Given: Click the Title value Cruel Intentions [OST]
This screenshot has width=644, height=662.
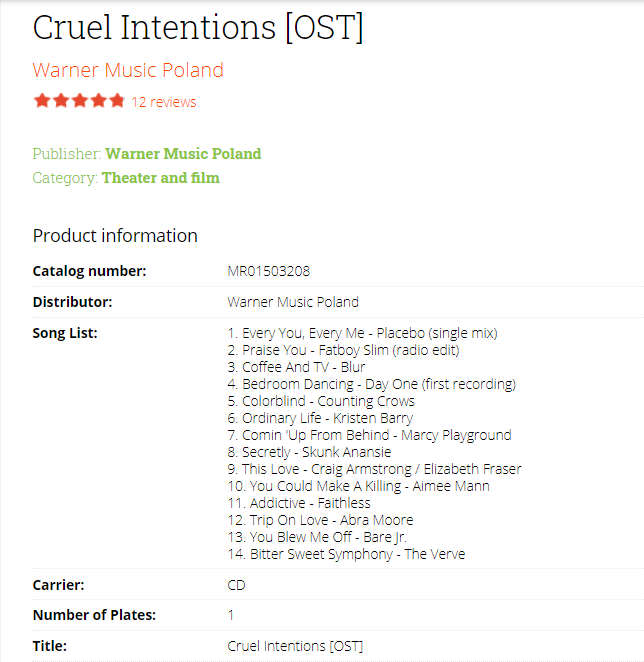Looking at the screenshot, I should [x=295, y=646].
